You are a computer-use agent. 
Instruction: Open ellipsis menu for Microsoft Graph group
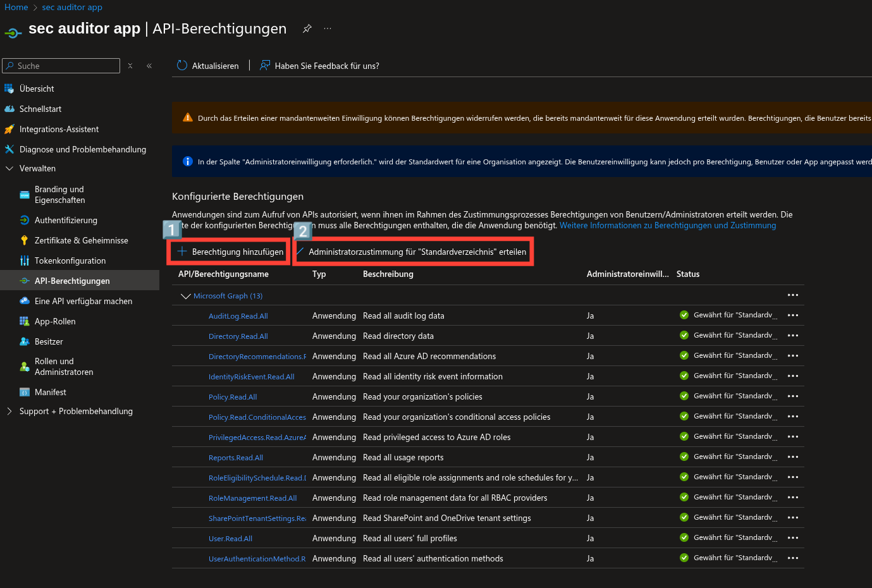(793, 295)
